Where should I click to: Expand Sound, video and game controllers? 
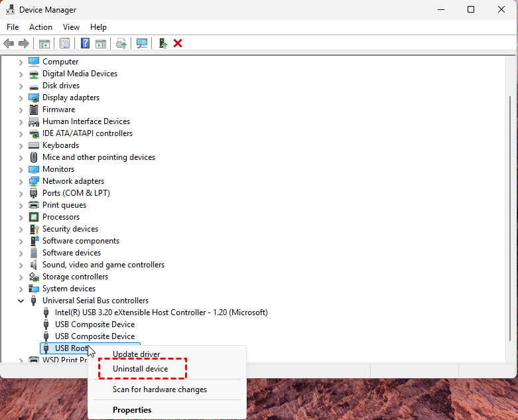point(21,265)
